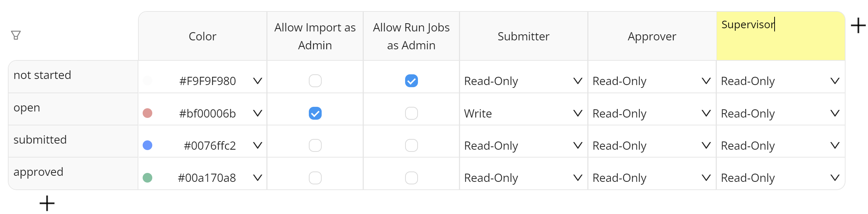Open color dropdown arrow for not started
868x214 pixels.
[x=257, y=81]
